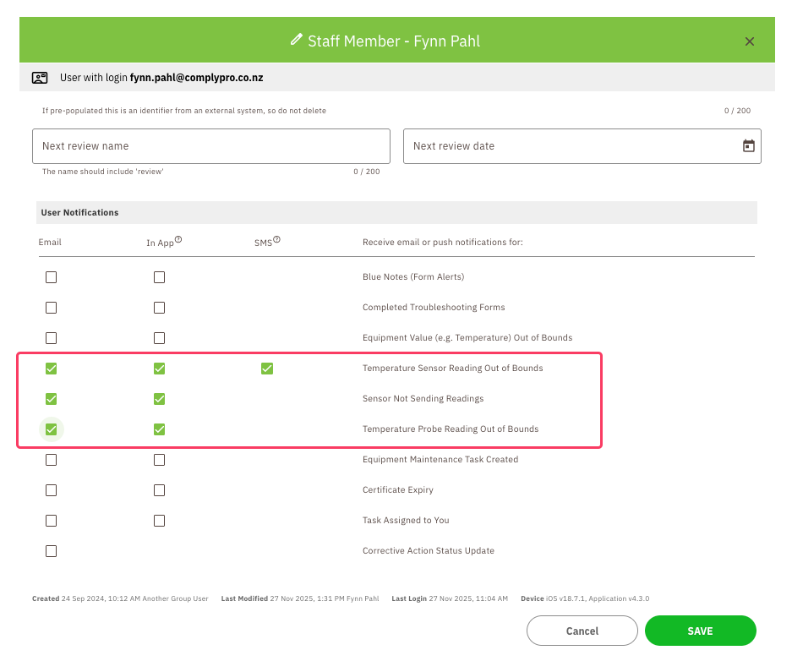792x672 pixels.
Task: Click the SMS help question icon
Action: [x=276, y=239]
